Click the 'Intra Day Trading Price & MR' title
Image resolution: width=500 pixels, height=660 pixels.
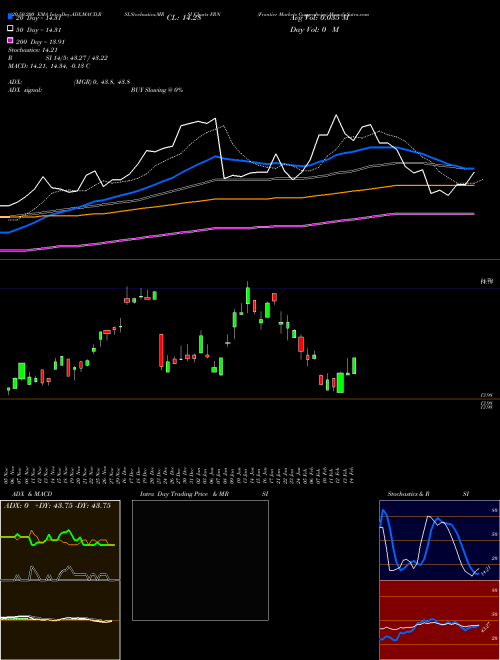185,494
